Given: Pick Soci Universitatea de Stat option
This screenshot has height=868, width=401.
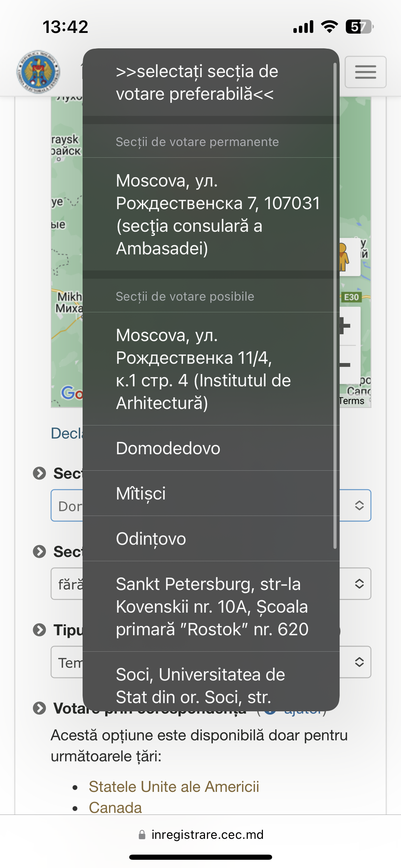Looking at the screenshot, I should pos(211,682).
